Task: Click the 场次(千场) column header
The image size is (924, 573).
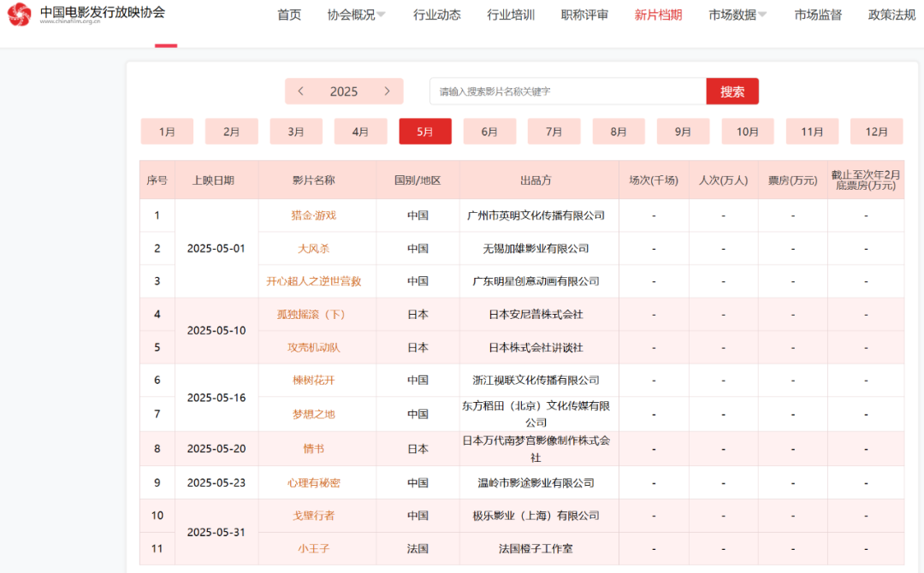Action: coord(654,180)
